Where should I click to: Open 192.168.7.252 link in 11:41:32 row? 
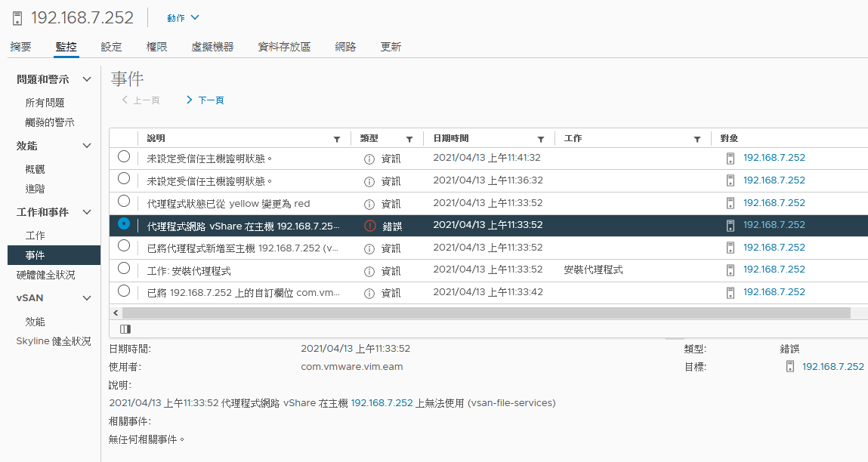pyautogui.click(x=774, y=158)
